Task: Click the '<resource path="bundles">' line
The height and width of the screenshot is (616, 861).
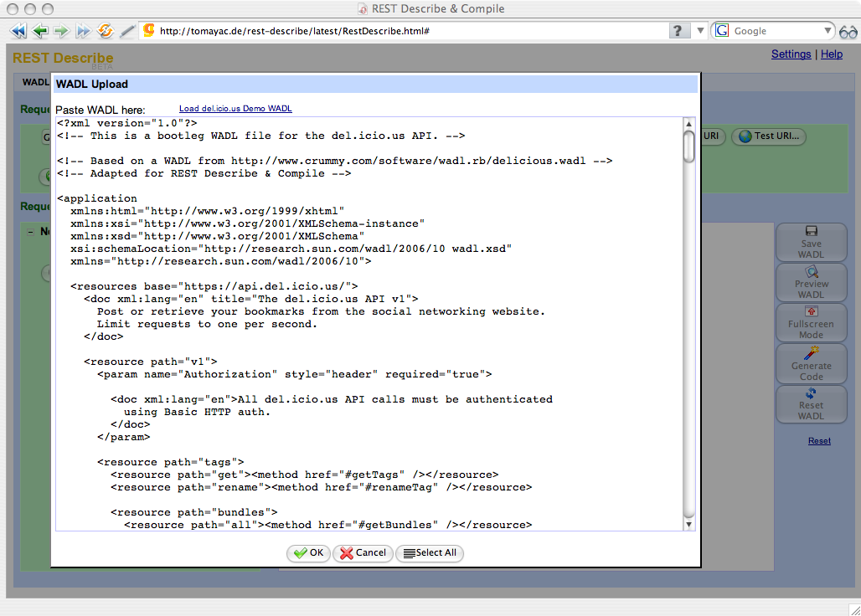Action: click(x=193, y=512)
